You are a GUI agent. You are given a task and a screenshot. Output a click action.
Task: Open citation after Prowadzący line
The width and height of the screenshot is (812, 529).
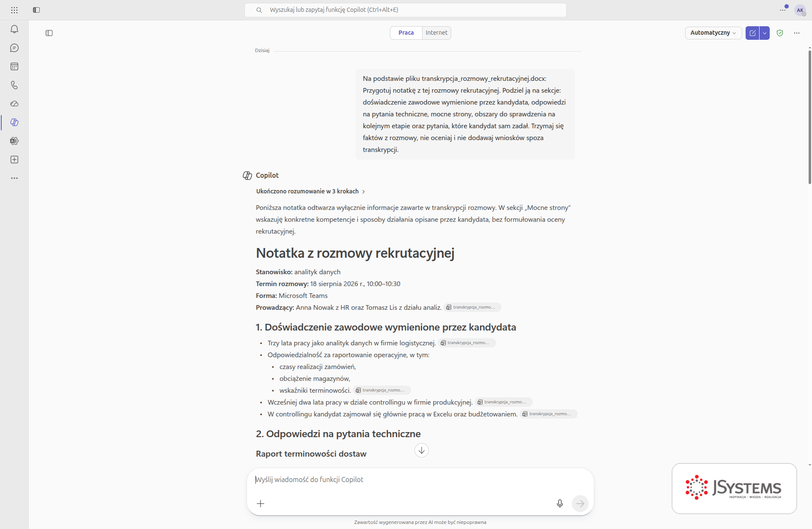pyautogui.click(x=472, y=307)
